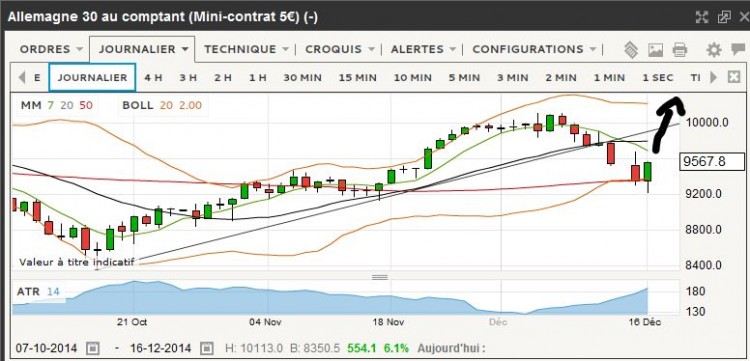
Task: Open the CROQUIS dropdown menu
Action: click(x=340, y=49)
